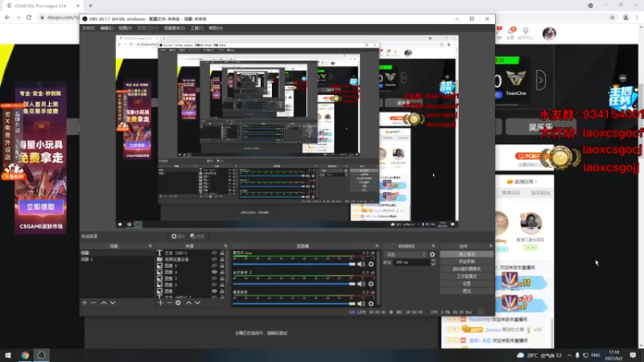The image size is (644, 362).
Task: Toggle visibility of 图像 3 source
Action: 214,278
